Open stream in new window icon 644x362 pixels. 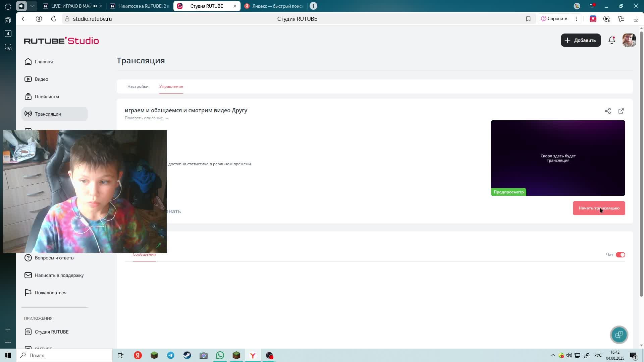pyautogui.click(x=621, y=111)
